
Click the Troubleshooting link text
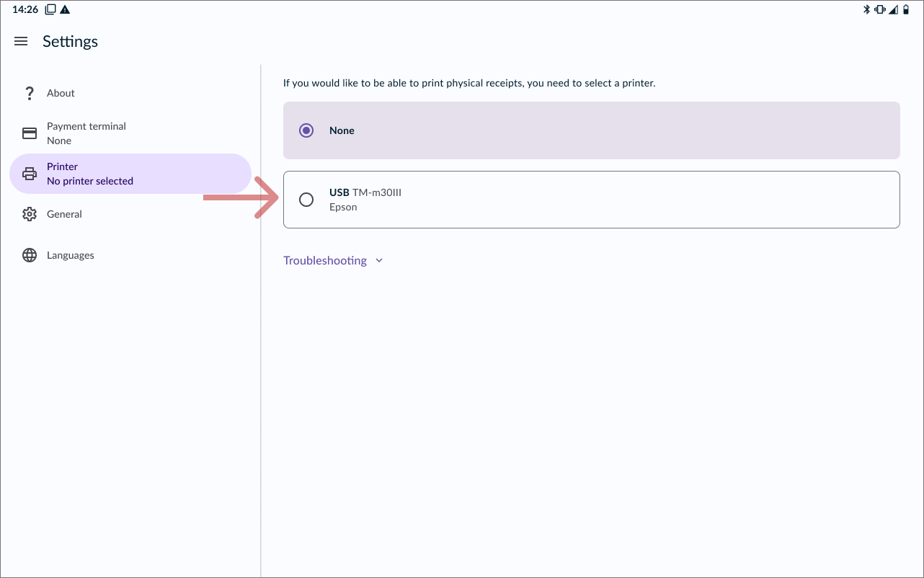click(x=325, y=260)
